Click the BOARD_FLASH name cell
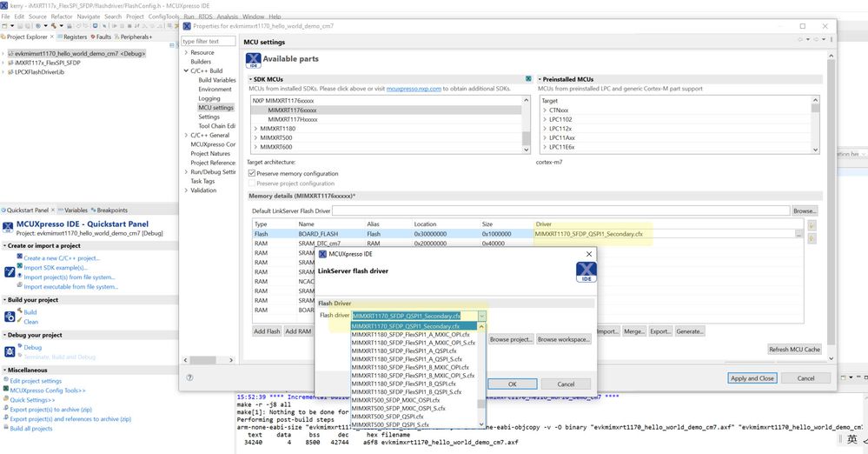This screenshot has height=454, width=868. click(318, 234)
